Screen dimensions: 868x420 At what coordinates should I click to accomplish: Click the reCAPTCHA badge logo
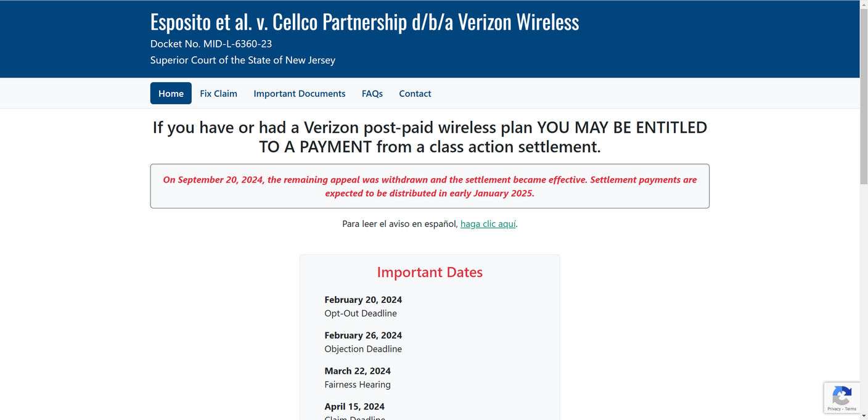coord(841,395)
